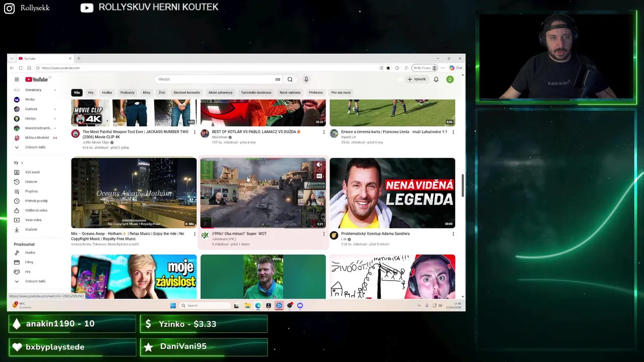Open the Vy section chevron
This screenshot has width=644, height=362.
click(22, 162)
